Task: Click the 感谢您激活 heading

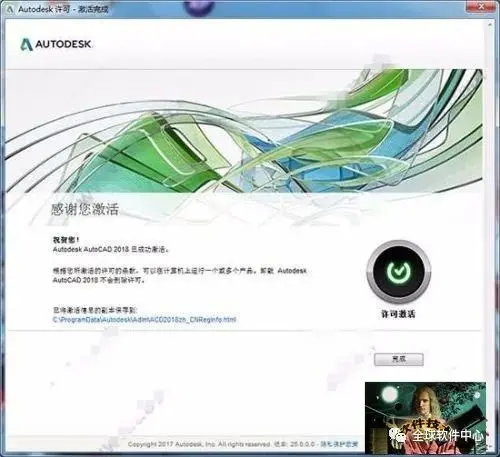Action: click(x=85, y=209)
